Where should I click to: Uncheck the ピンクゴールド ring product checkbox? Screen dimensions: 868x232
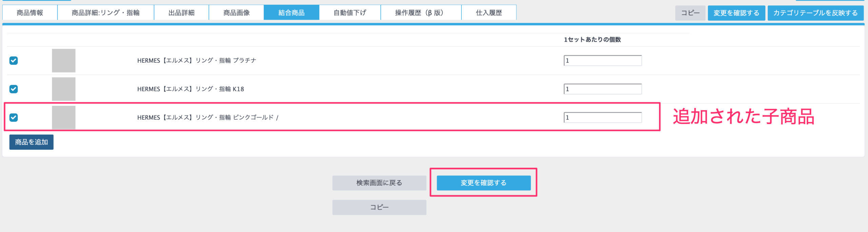(x=14, y=117)
